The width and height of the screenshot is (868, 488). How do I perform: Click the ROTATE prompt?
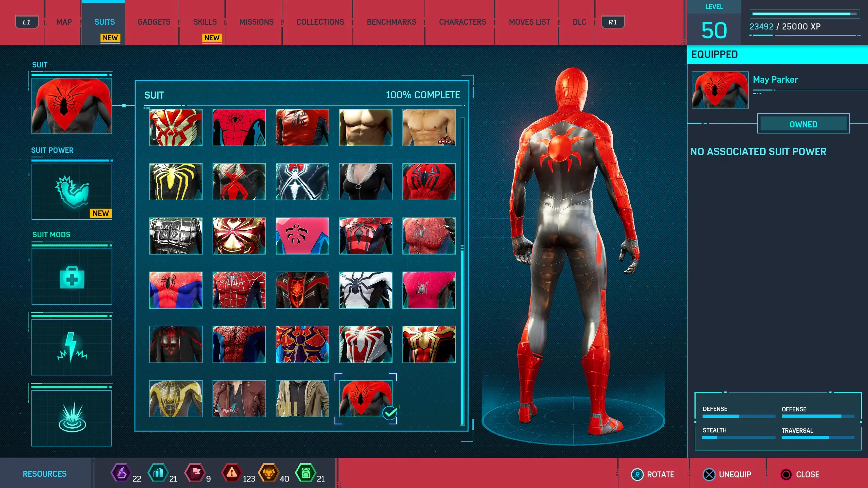(x=653, y=474)
